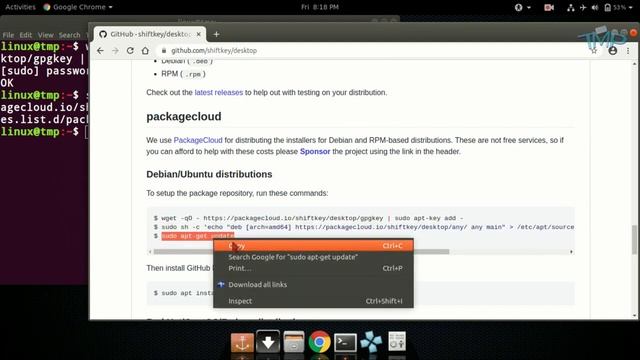Choose Download all links menu entry
Viewport: 640px width, 360px height.
tap(313, 284)
